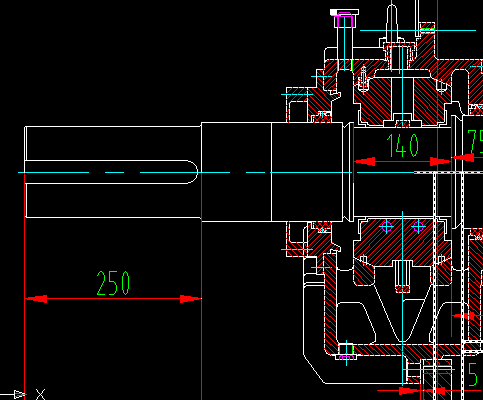Screen dimensions: 483x400
Task: Select the rounded end of the shaft keyway
Action: pyautogui.click(x=193, y=172)
